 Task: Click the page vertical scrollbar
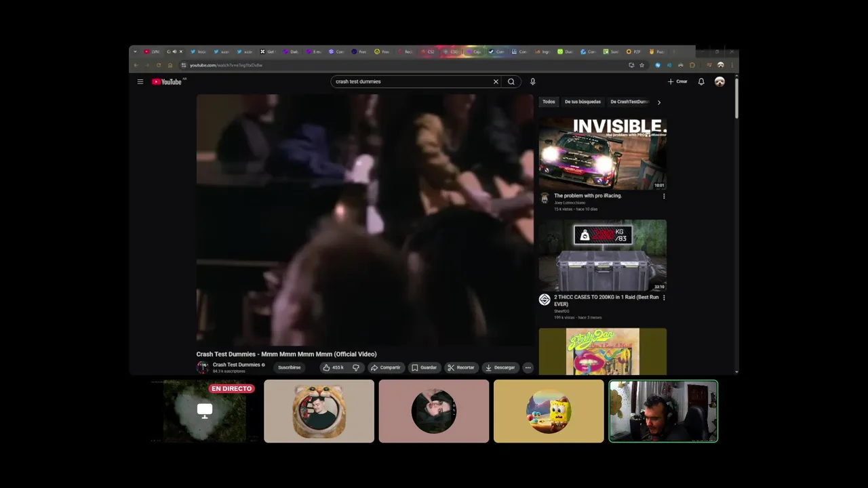[736, 98]
